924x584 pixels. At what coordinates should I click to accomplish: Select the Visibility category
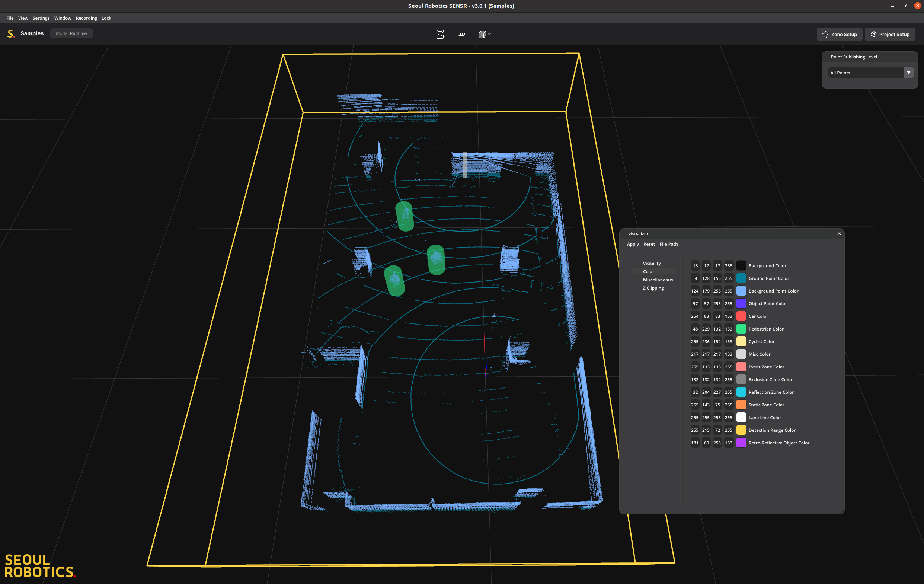pos(652,263)
